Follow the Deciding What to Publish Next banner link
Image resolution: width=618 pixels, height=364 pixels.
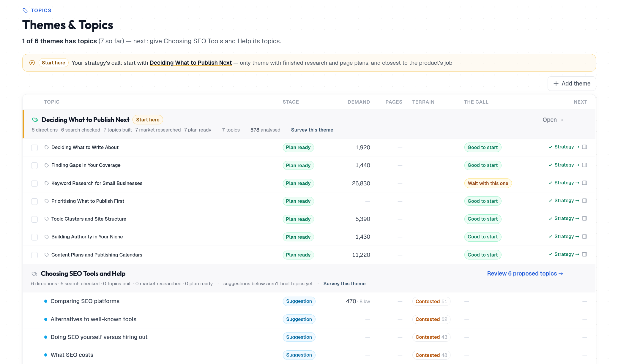(x=191, y=63)
